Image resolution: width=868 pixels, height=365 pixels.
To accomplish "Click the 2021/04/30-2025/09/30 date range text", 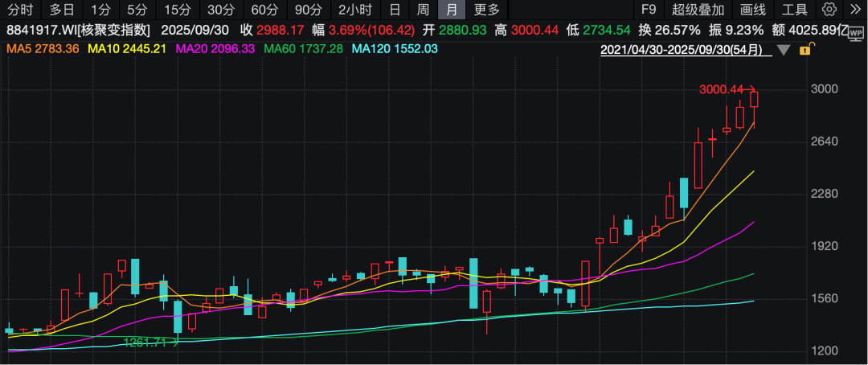I will (686, 50).
